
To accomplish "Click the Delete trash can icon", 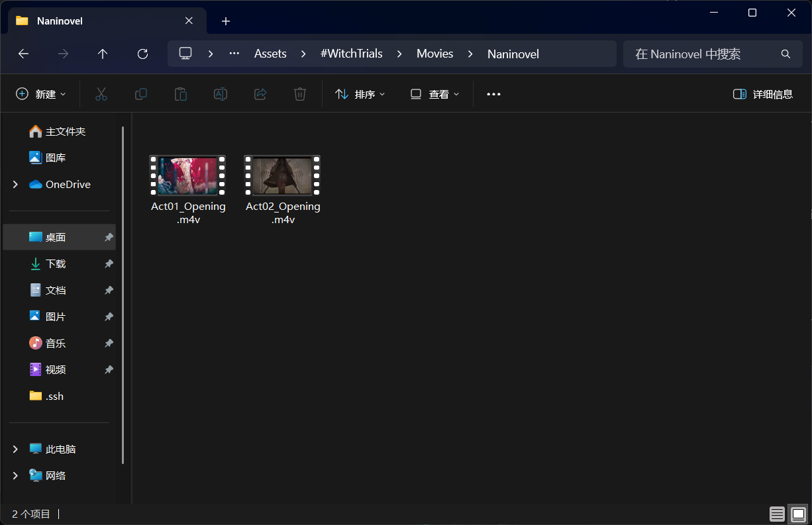I will pos(300,94).
